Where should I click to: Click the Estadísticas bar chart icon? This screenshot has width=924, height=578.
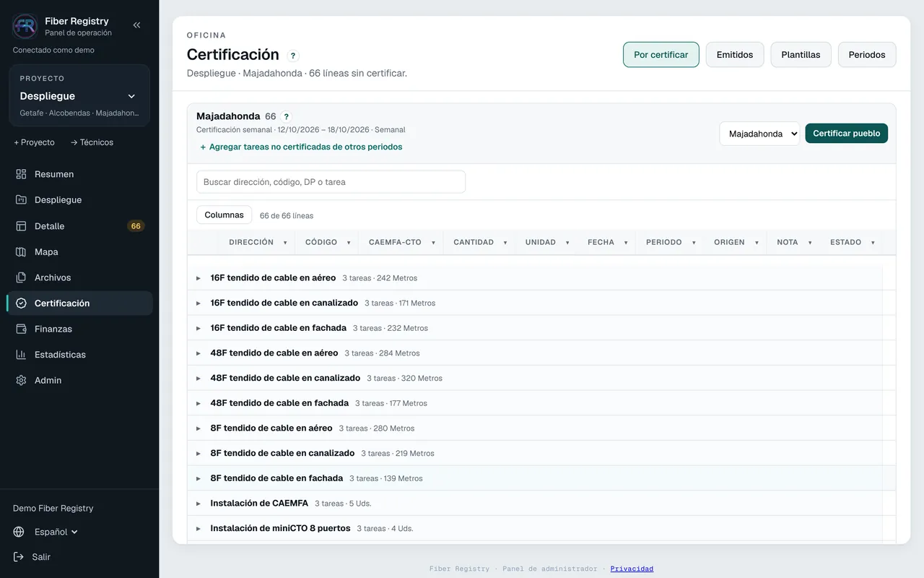pos(21,355)
